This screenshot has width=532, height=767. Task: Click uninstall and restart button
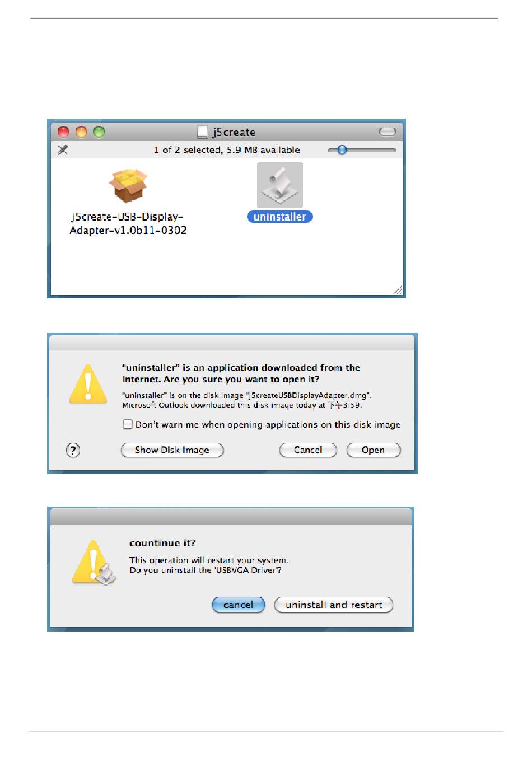334,605
